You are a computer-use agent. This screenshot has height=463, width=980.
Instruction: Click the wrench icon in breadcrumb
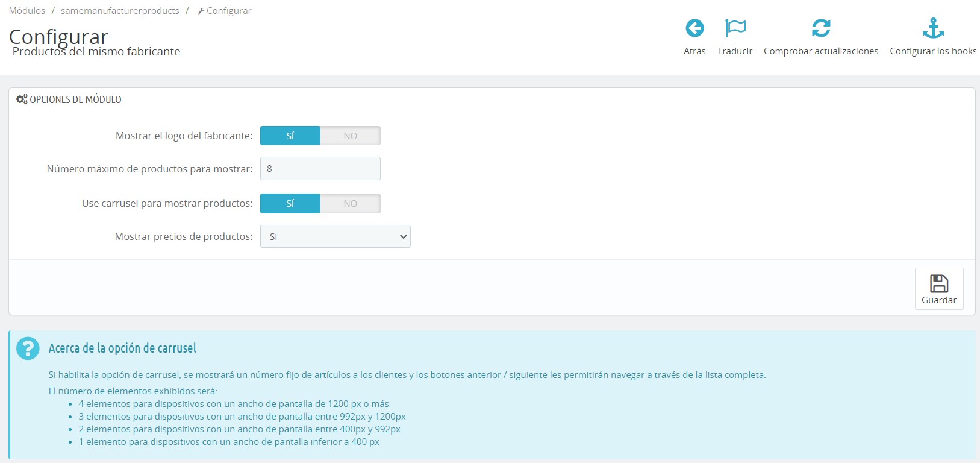click(201, 11)
